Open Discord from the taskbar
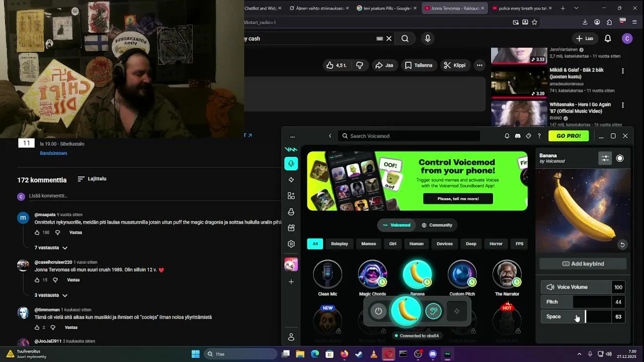This screenshot has width=644, height=362. pos(433,354)
